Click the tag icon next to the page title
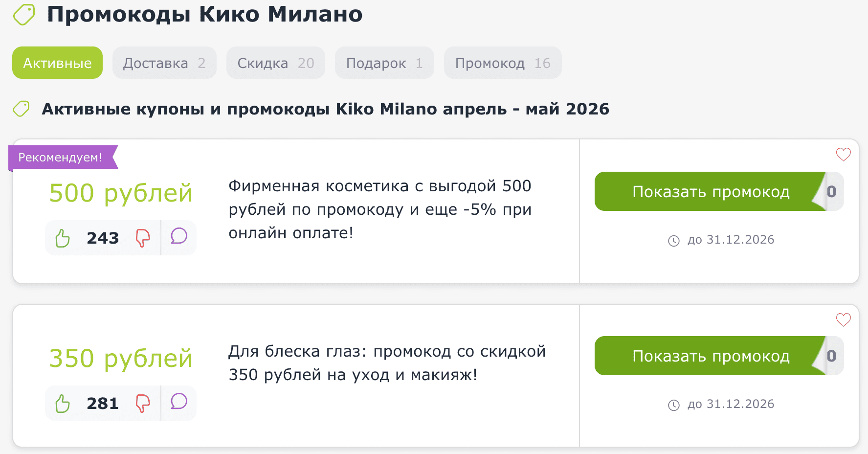868x454 pixels. tap(23, 14)
